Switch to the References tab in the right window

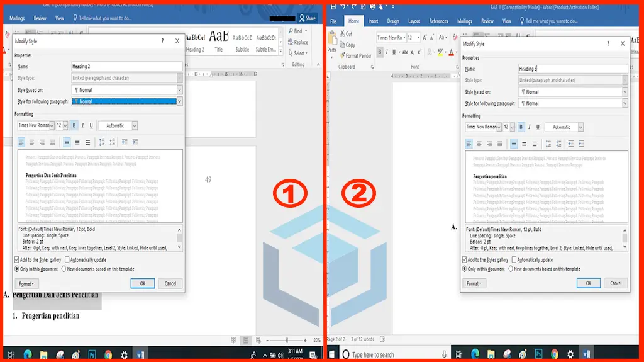click(438, 21)
